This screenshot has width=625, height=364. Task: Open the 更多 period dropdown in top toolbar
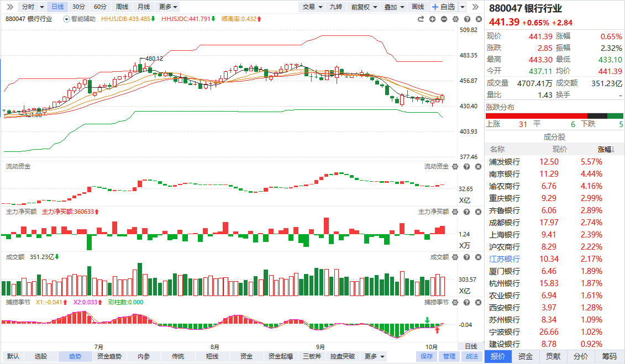pos(168,7)
